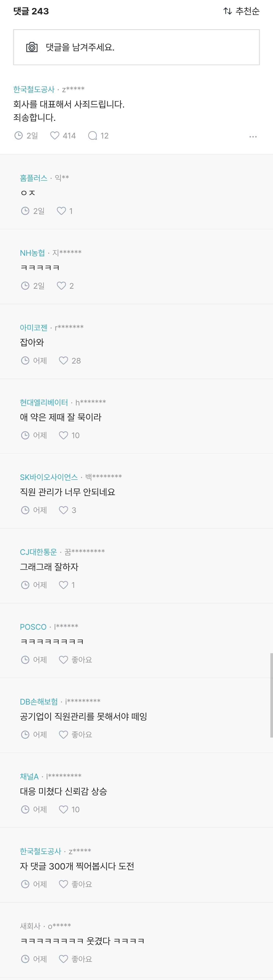Heart the 댓글 300개 찍어봅시다 reply
This screenshot has height=980, width=273.
63,884
